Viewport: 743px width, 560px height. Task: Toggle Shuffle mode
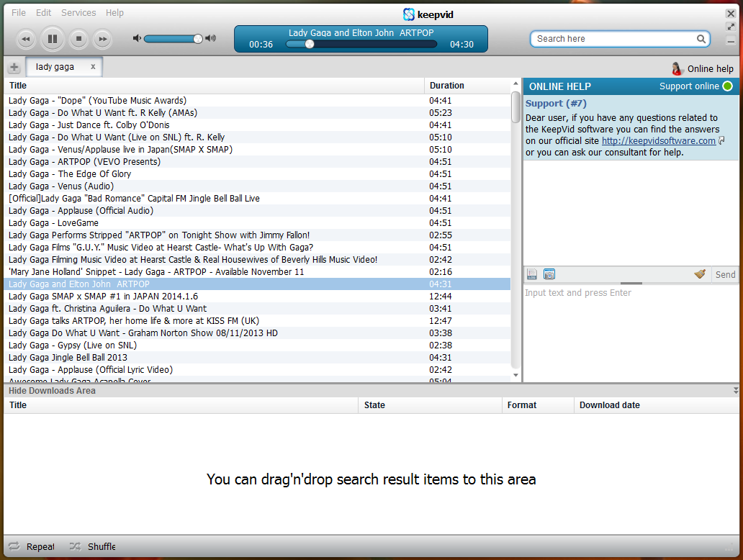pos(92,547)
